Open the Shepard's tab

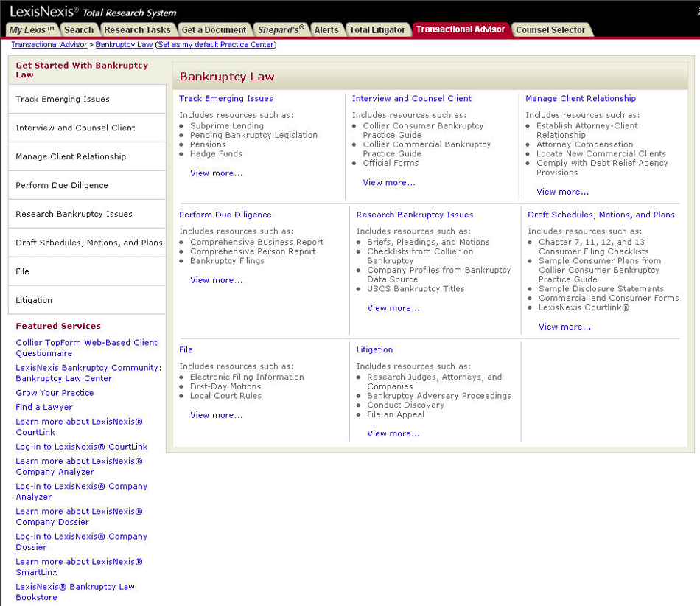[x=281, y=29]
